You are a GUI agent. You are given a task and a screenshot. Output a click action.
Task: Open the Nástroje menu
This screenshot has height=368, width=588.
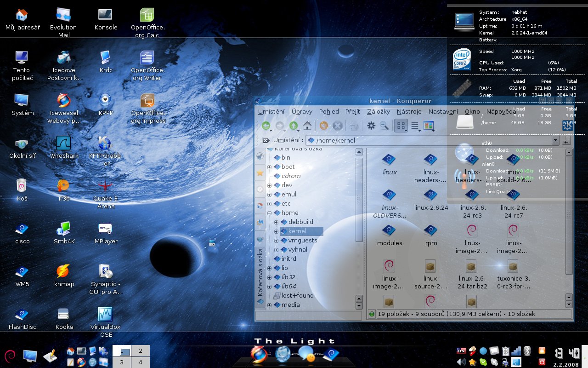click(x=409, y=111)
